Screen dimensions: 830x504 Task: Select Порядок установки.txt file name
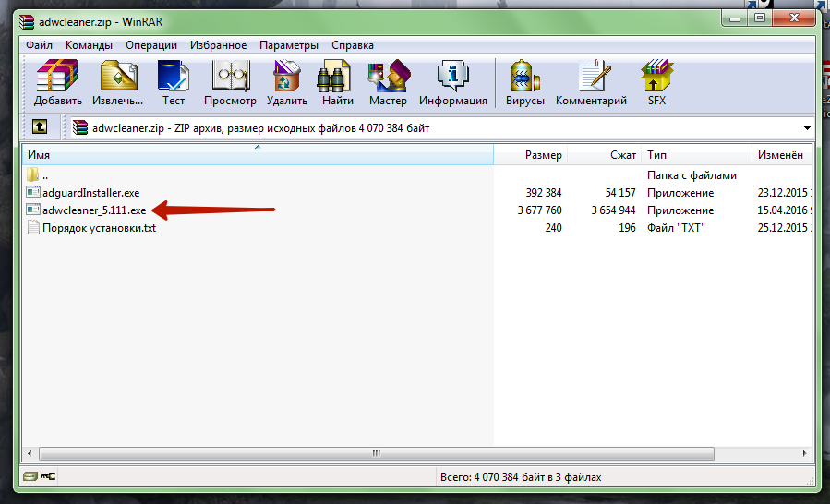pos(99,228)
